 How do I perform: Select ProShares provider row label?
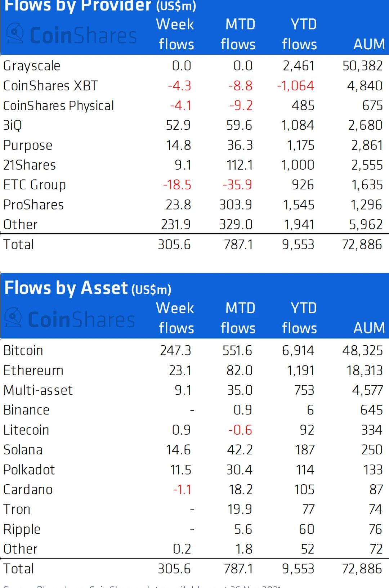33,205
